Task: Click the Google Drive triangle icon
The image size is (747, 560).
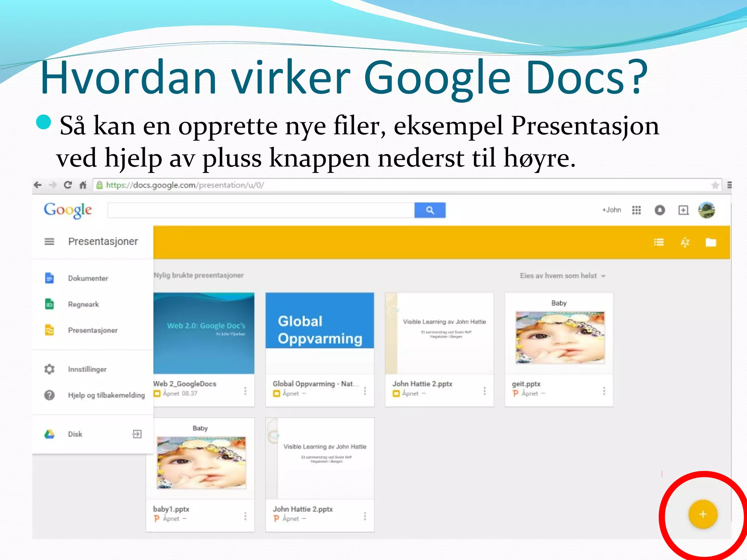Action: 49,434
